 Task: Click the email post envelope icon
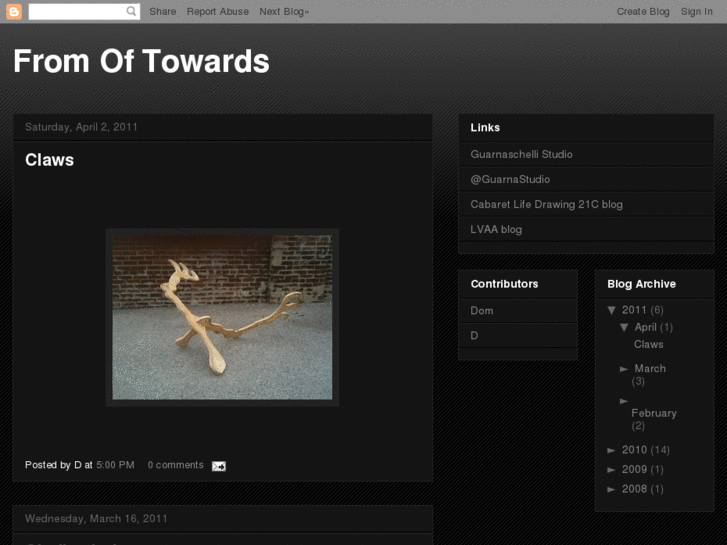point(218,466)
